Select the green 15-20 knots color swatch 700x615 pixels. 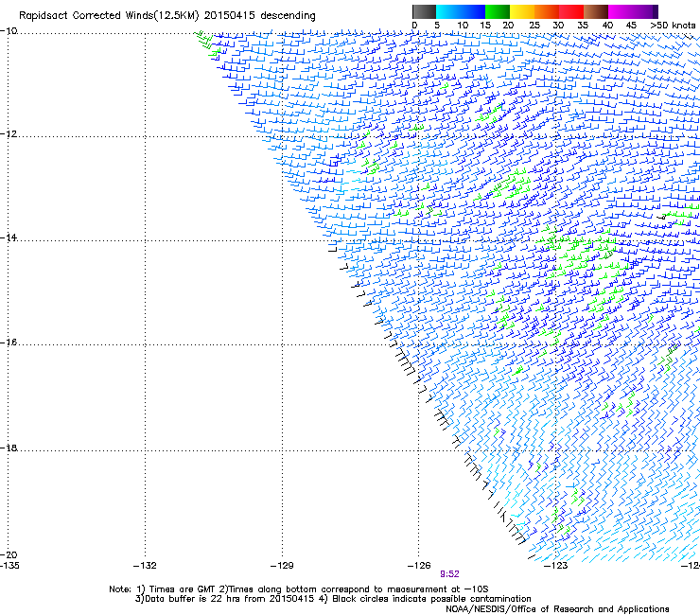(498, 11)
